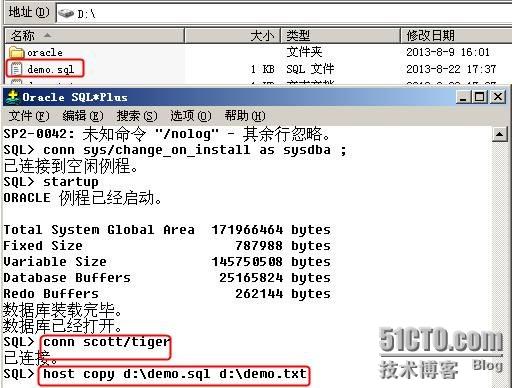Image resolution: width=512 pixels, height=388 pixels.
Task: Click the '数据库已经打开' line
Action: [x=63, y=326]
